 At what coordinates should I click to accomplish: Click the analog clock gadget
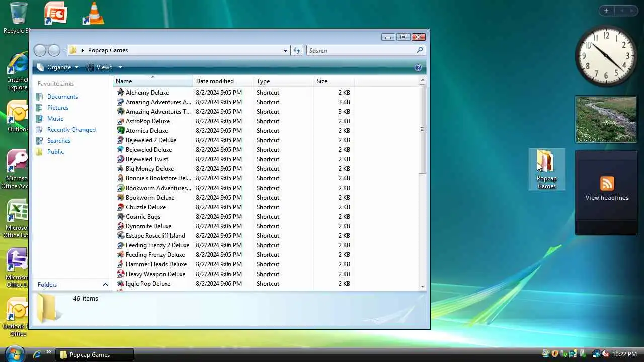tap(606, 56)
